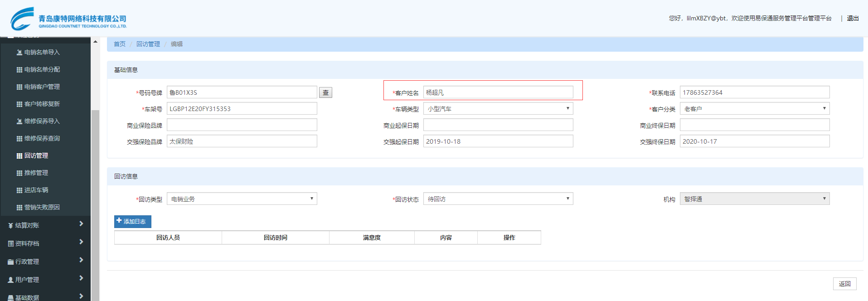The image size is (868, 301).
Task: Click the 满意度 column header
Action: 372,238
